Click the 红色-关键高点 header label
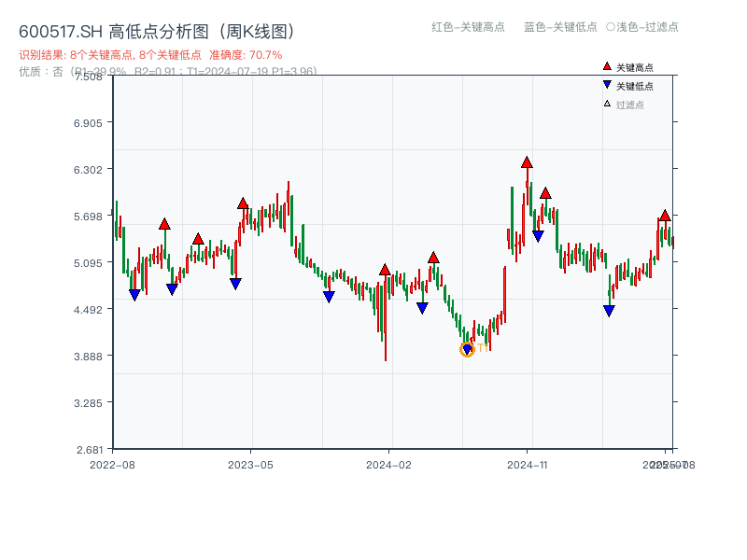Screen dimensions: 747x560 468,27
